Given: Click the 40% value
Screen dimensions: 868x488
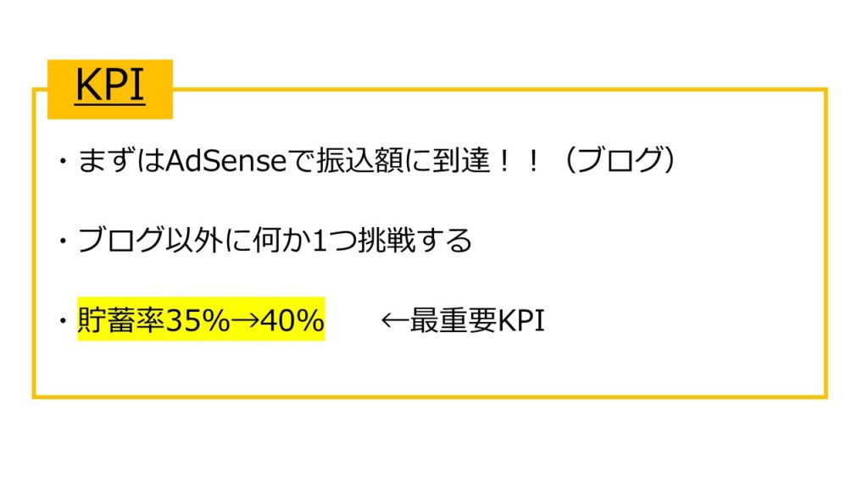Looking at the screenshot, I should 292,320.
